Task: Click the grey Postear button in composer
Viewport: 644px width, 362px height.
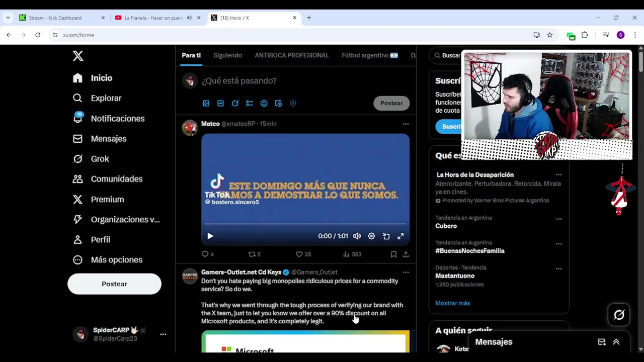Action: point(391,103)
